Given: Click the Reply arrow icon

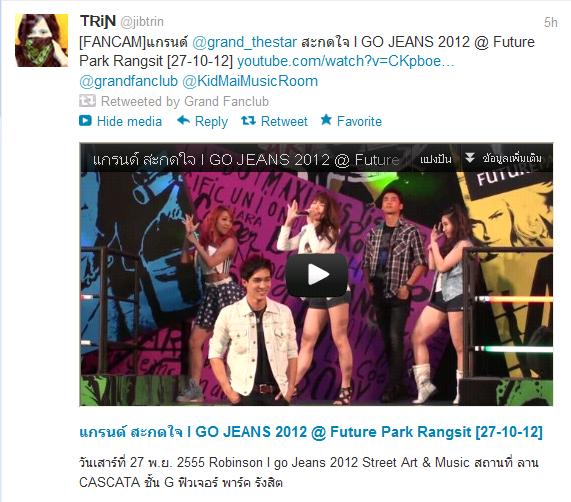Looking at the screenshot, I should point(184,120).
